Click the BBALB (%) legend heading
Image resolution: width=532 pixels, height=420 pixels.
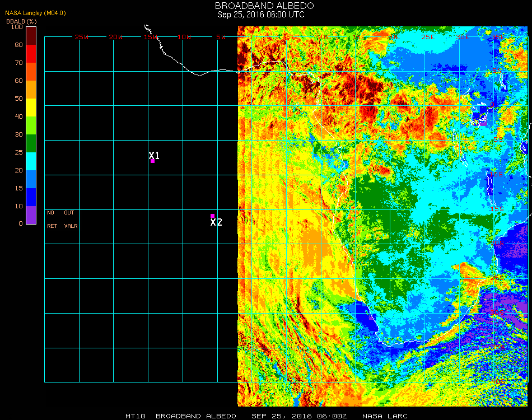point(21,21)
